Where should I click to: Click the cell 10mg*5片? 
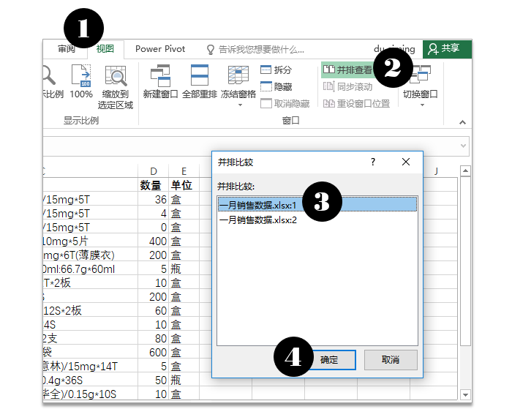point(90,241)
